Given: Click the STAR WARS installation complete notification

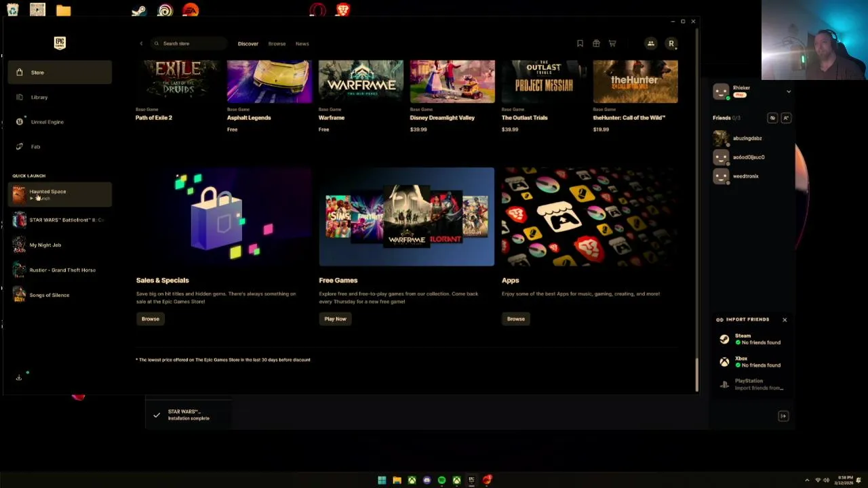Looking at the screenshot, I should tap(189, 415).
